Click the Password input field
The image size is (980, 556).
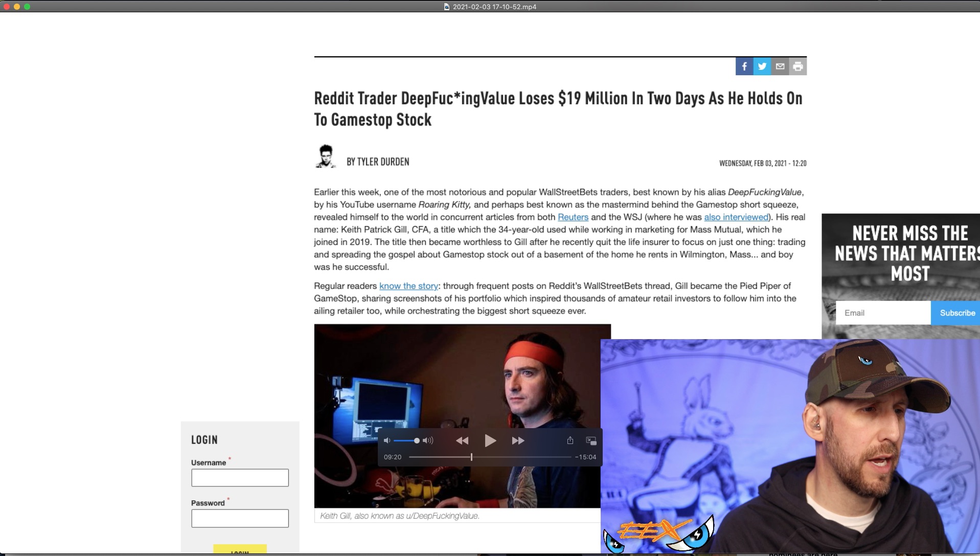(240, 518)
